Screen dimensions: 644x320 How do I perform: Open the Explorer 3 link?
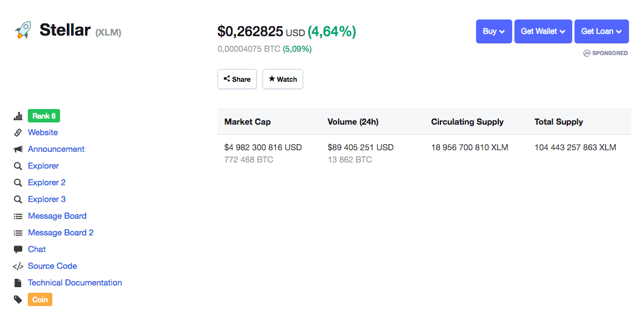point(47,199)
